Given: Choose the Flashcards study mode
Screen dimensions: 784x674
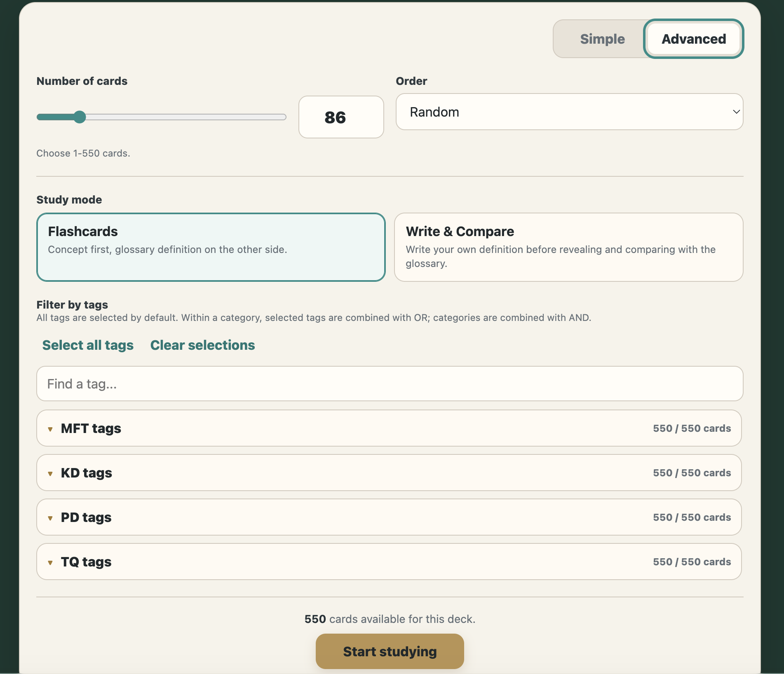Looking at the screenshot, I should 211,247.
